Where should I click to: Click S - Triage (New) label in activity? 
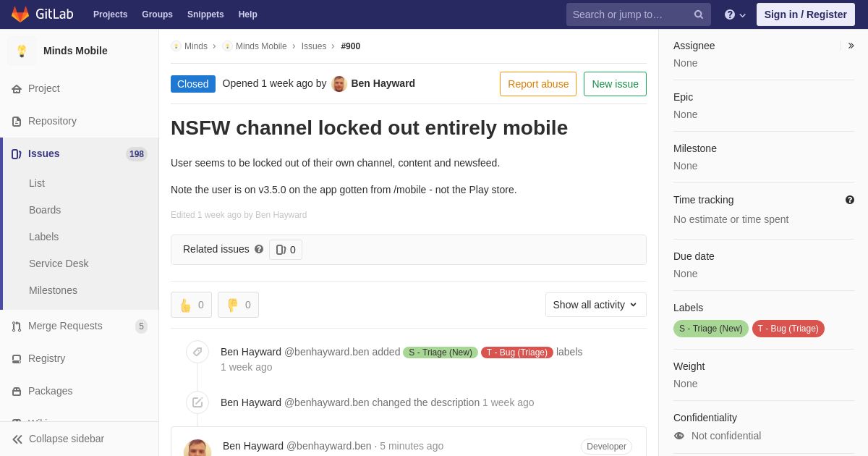point(441,352)
